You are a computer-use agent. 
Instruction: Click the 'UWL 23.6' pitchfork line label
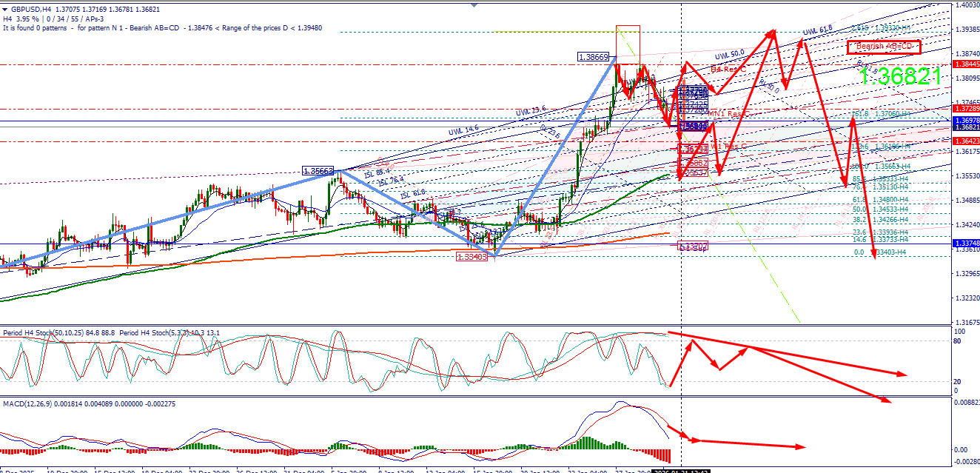(531, 112)
